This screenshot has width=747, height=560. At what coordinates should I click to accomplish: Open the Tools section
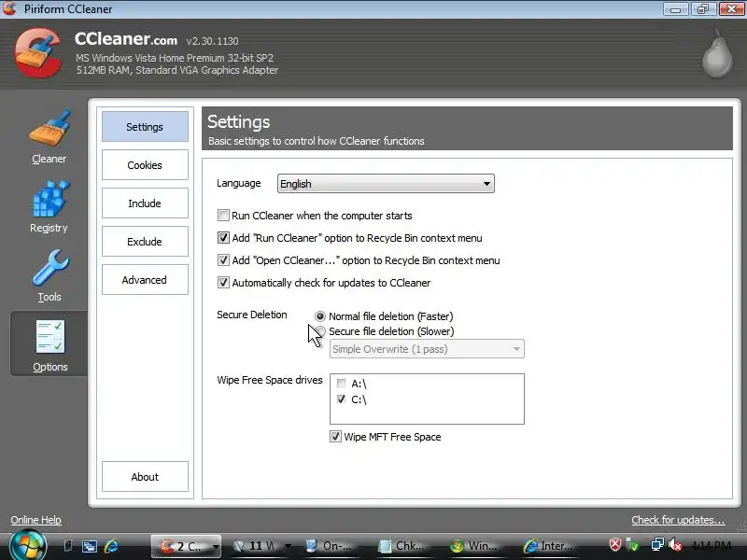pos(49,275)
